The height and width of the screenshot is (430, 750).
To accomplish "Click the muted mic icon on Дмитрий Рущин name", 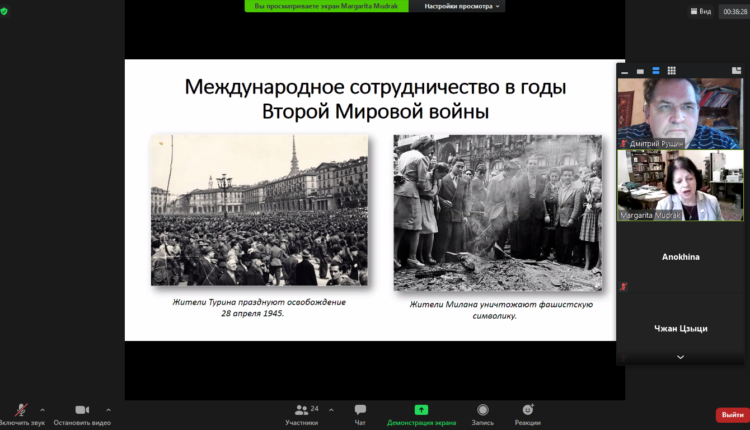I will (x=623, y=143).
